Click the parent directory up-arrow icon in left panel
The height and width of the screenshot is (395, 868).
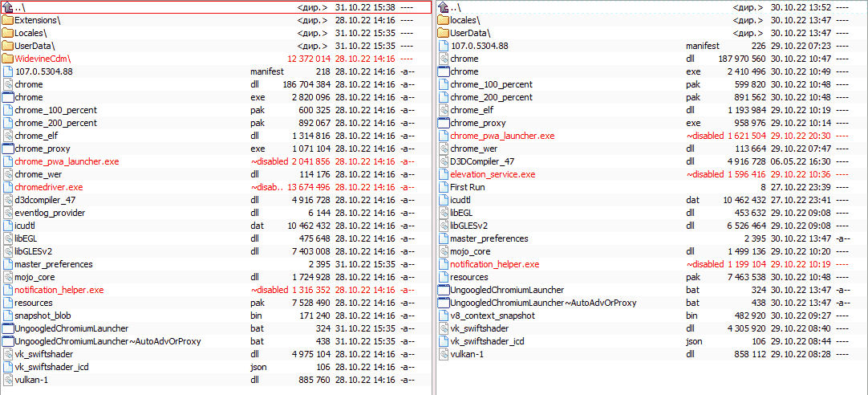[x=8, y=7]
